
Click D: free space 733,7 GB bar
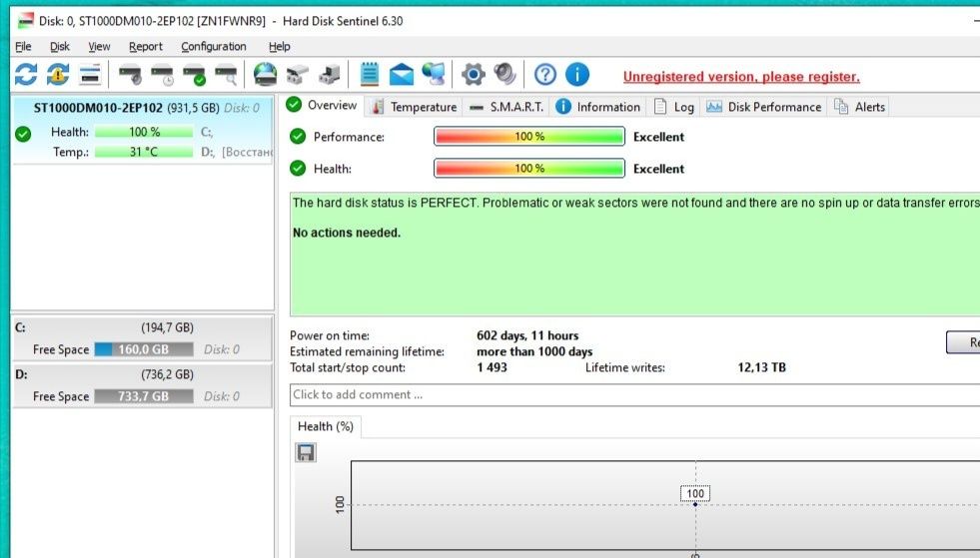coord(144,396)
